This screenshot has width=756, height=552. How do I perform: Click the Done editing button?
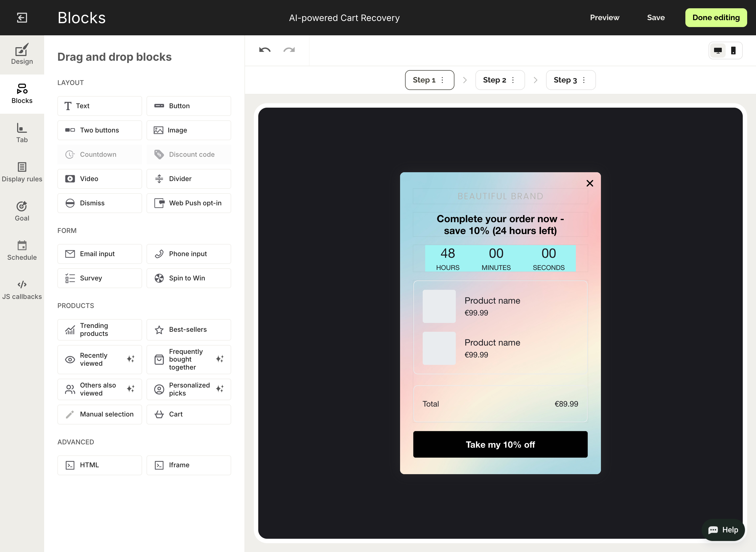click(716, 18)
